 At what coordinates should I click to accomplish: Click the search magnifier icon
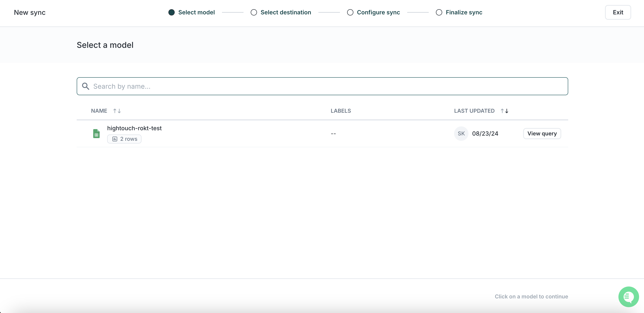tap(85, 86)
